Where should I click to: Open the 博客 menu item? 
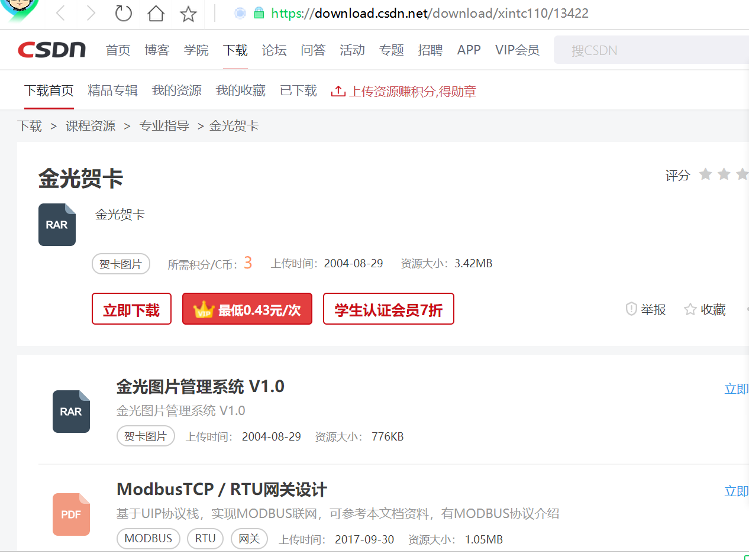click(157, 50)
